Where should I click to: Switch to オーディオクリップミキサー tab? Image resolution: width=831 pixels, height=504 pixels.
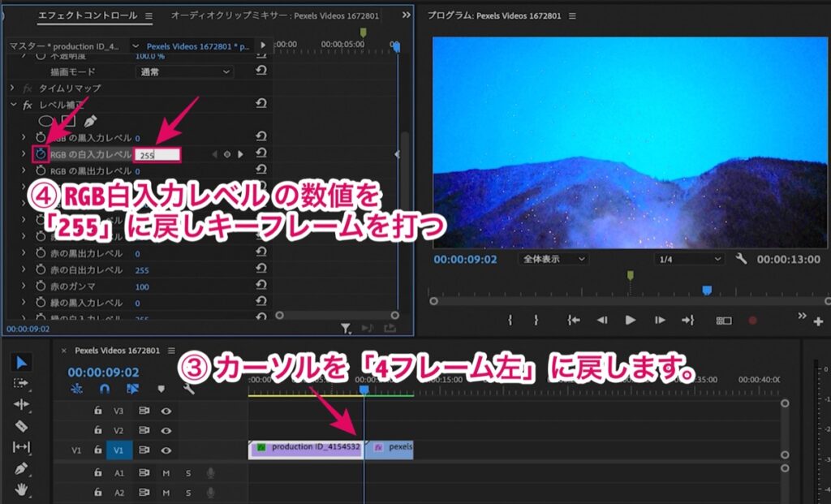pos(274,15)
